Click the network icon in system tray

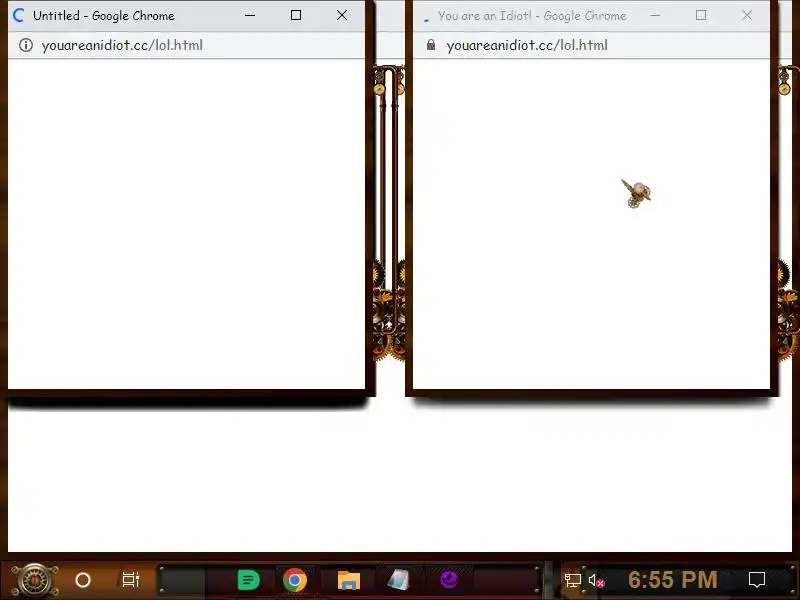[x=572, y=580]
